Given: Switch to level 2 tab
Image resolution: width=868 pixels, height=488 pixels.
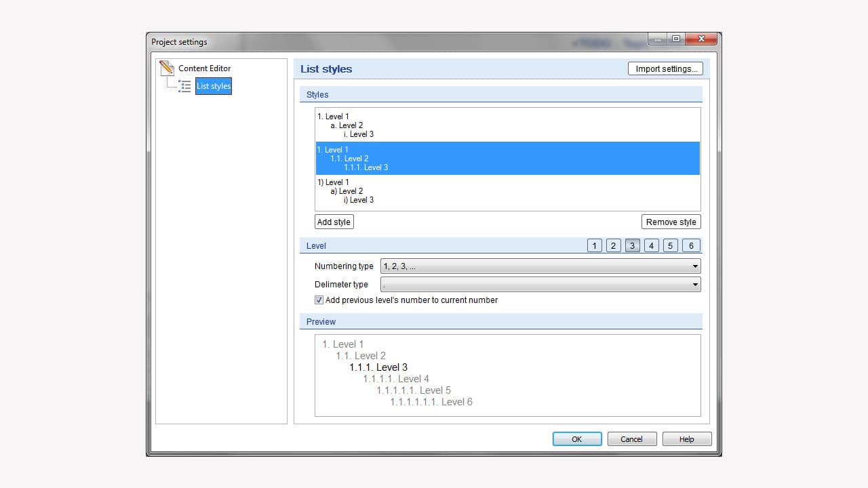Looking at the screenshot, I should pos(613,246).
